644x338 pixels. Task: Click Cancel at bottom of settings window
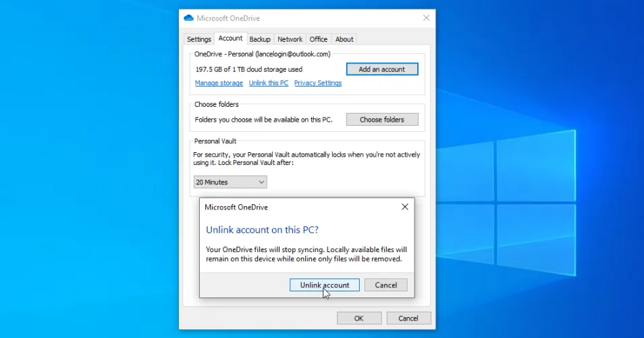tap(408, 318)
